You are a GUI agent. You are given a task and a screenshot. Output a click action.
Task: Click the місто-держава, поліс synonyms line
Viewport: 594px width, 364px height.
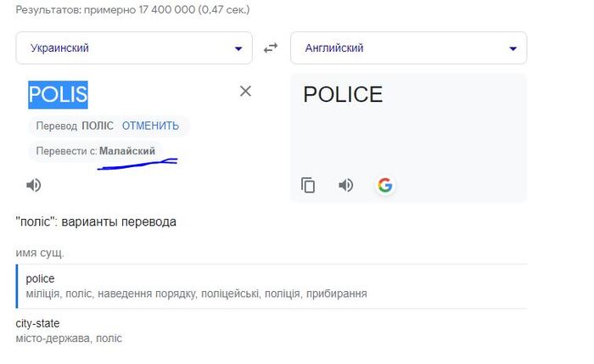(x=69, y=339)
